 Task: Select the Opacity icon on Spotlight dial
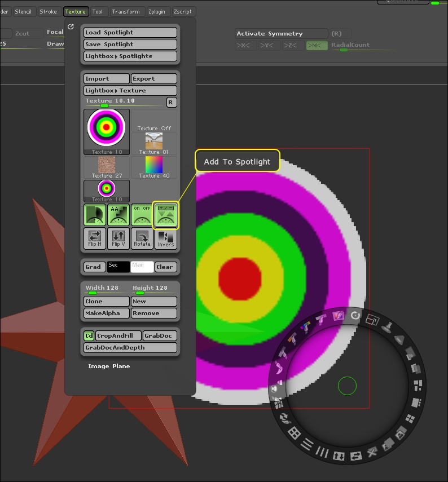coord(410,353)
